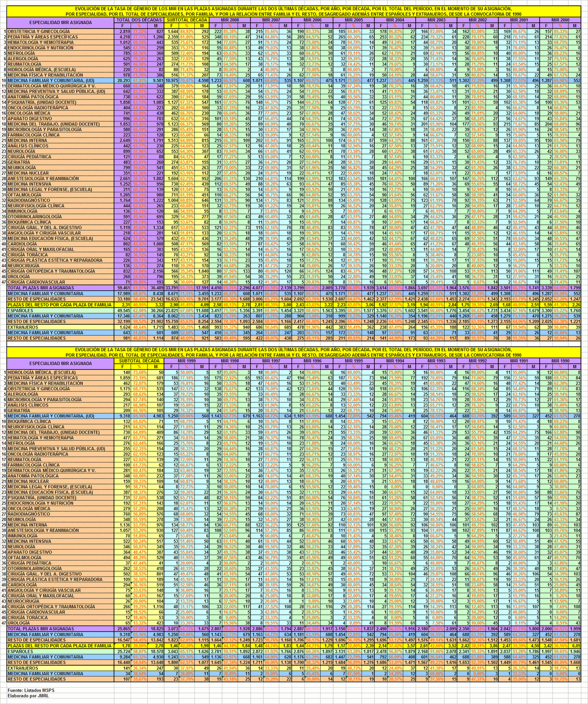This screenshot has width=588, height=704.
Task: Select the 2.649 cell for Medicina Interna
Action: click(123, 140)
